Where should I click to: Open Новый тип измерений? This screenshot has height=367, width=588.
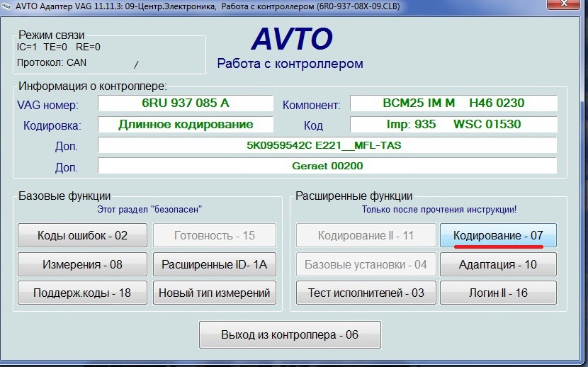point(214,293)
